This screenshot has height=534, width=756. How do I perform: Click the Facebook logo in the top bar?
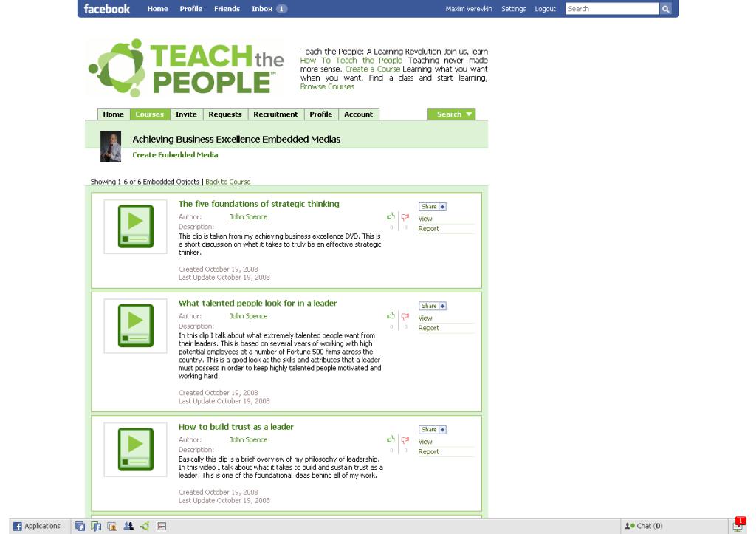click(106, 9)
